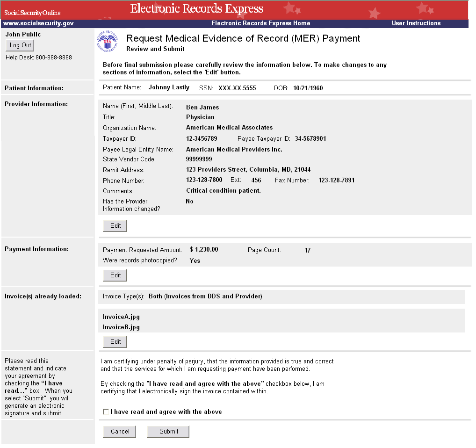Edit the Provider Information section
The image size is (476, 448).
[115, 226]
